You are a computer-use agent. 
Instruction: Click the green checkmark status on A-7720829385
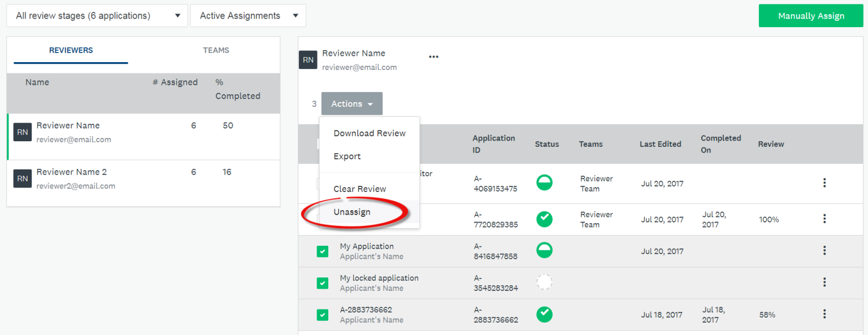coord(544,219)
